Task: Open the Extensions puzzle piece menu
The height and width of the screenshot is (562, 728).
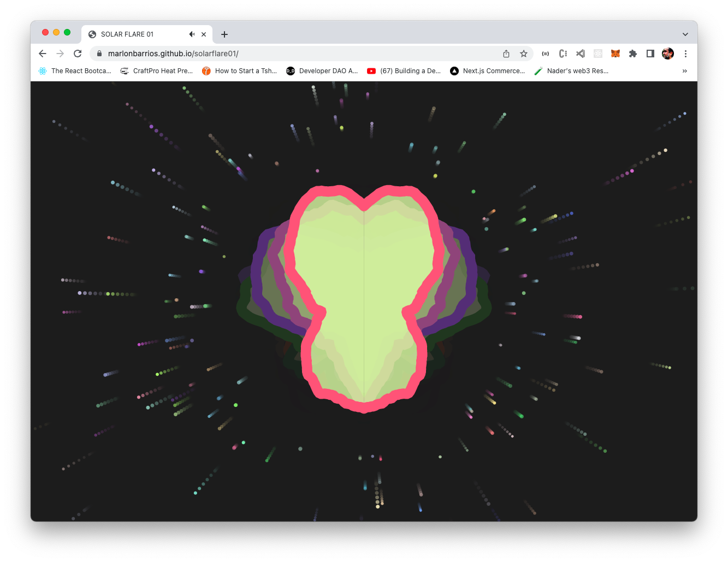Action: 632,54
